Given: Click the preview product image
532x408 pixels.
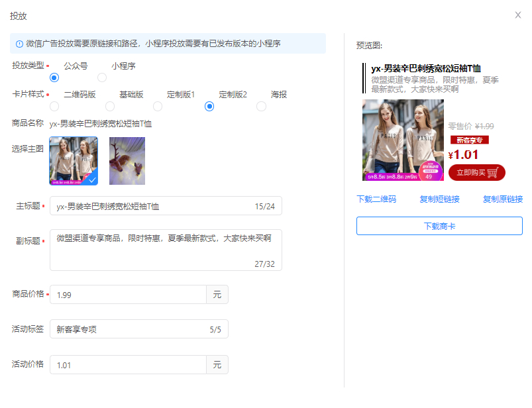Looking at the screenshot, I should point(403,140).
